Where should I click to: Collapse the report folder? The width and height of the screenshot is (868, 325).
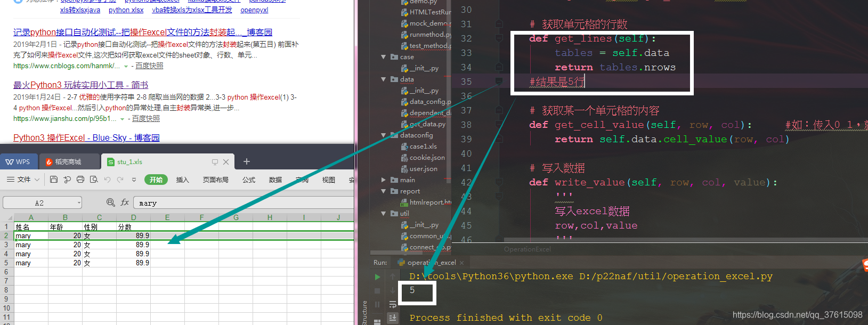pos(383,191)
